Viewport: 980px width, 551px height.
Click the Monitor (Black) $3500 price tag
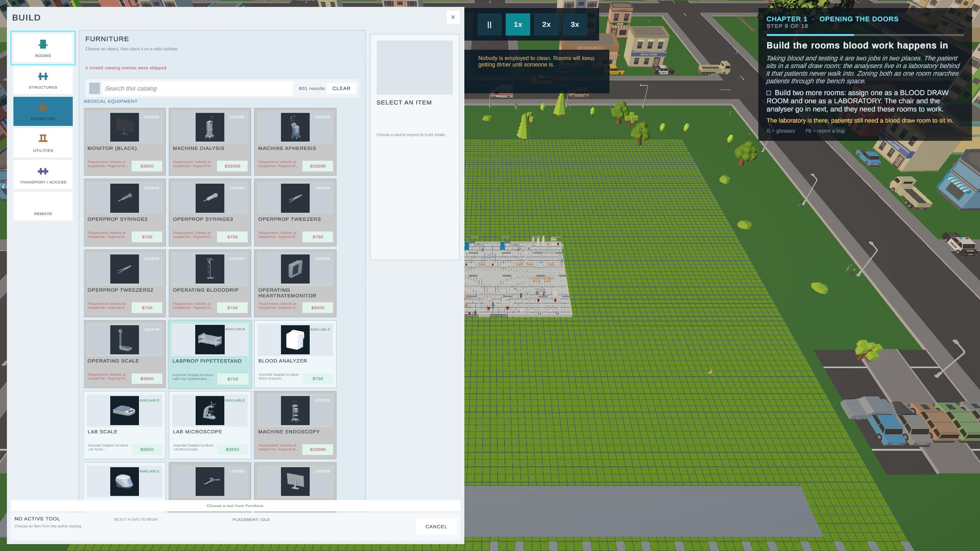147,166
